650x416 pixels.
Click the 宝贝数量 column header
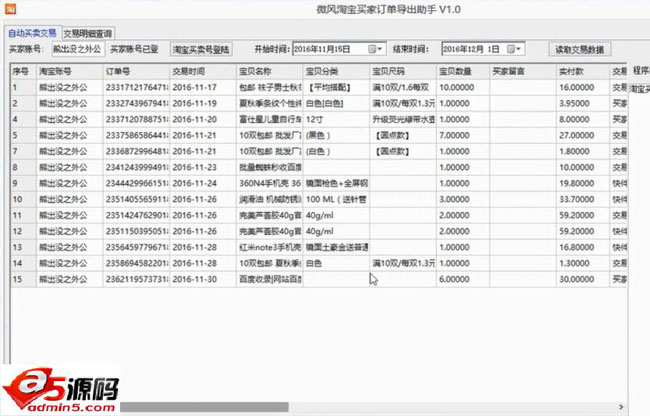pos(463,71)
